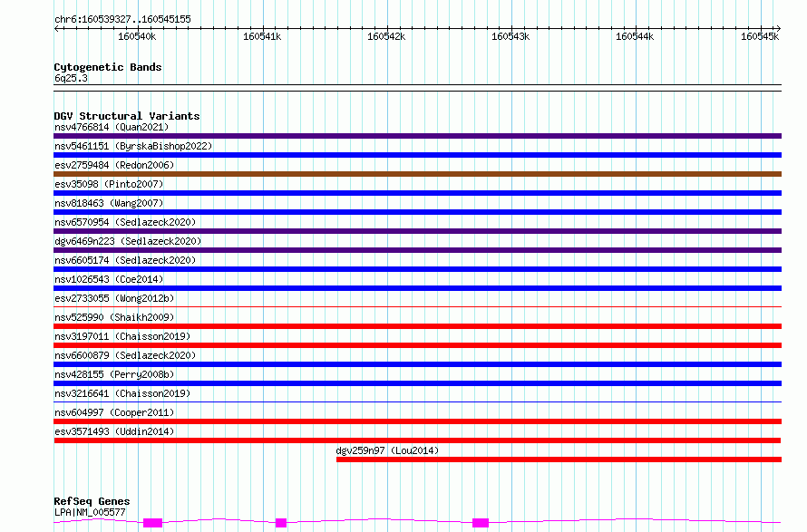
Task: Select the thin red line under esv2733055
Action: point(417,307)
